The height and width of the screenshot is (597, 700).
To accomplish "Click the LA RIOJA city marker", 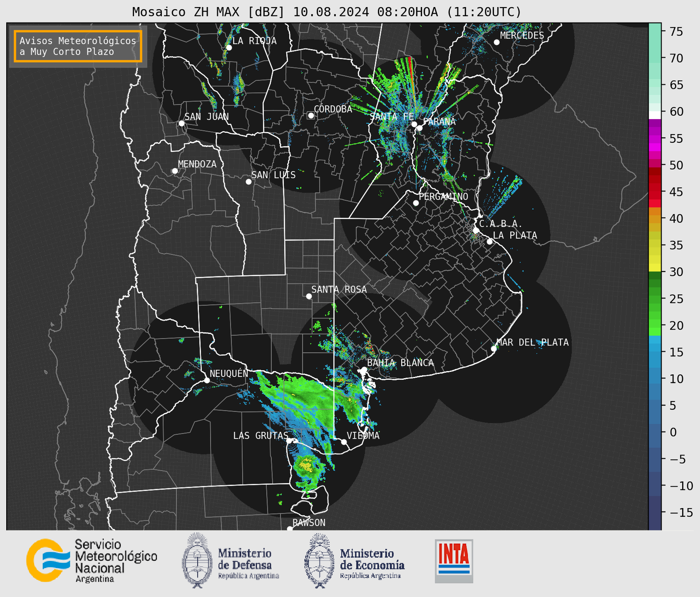I will point(229,48).
